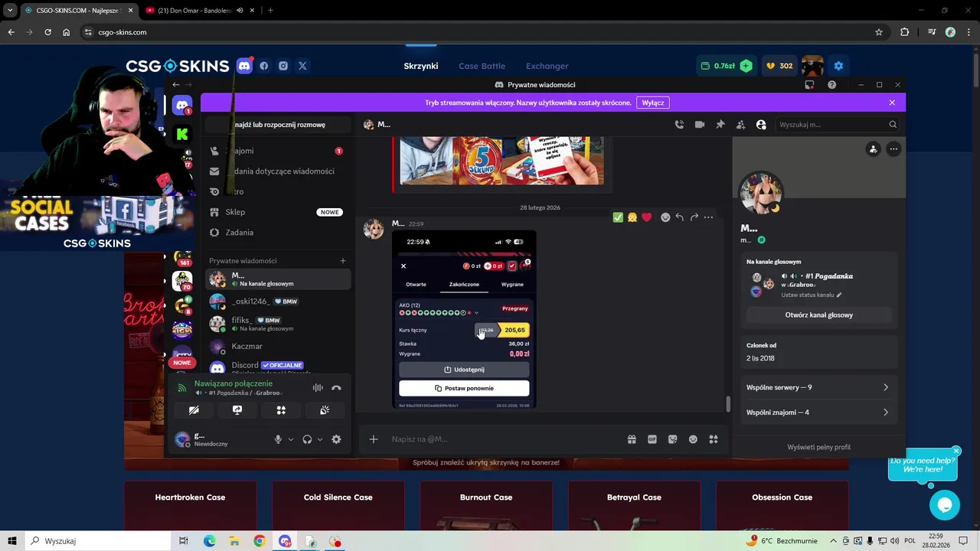The image size is (980, 551).
Task: Edit channel status pencil Ustaw status kanału
Action: [x=839, y=295]
